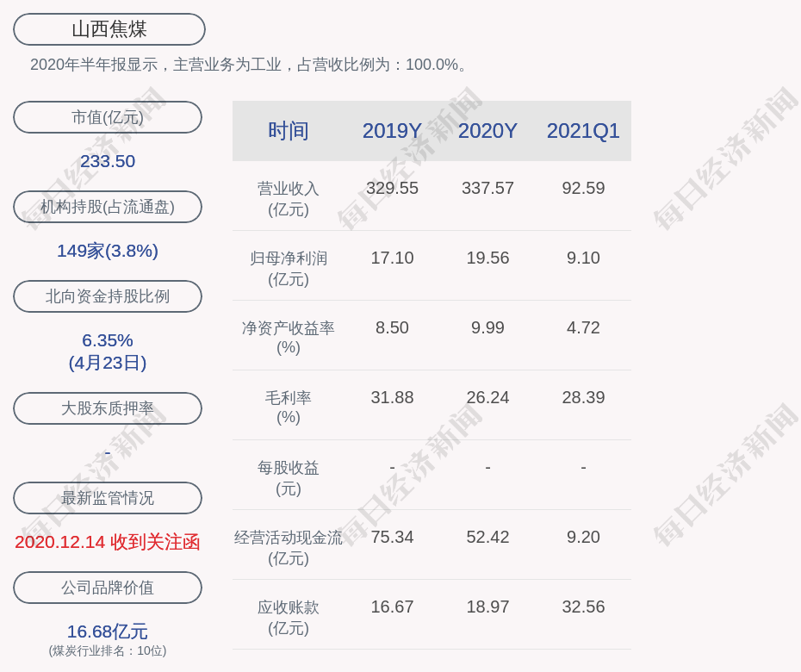Select the net profit value 19.56
The image size is (801, 672).
[487, 258]
